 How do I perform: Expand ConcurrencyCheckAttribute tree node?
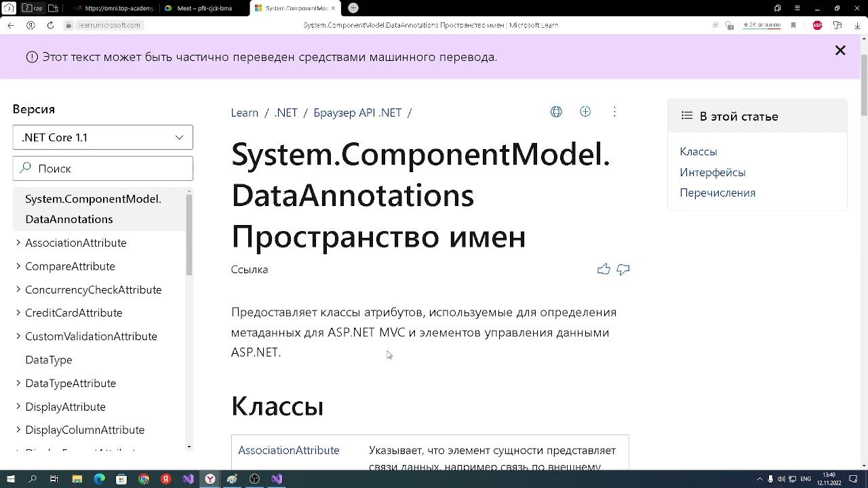tap(18, 289)
